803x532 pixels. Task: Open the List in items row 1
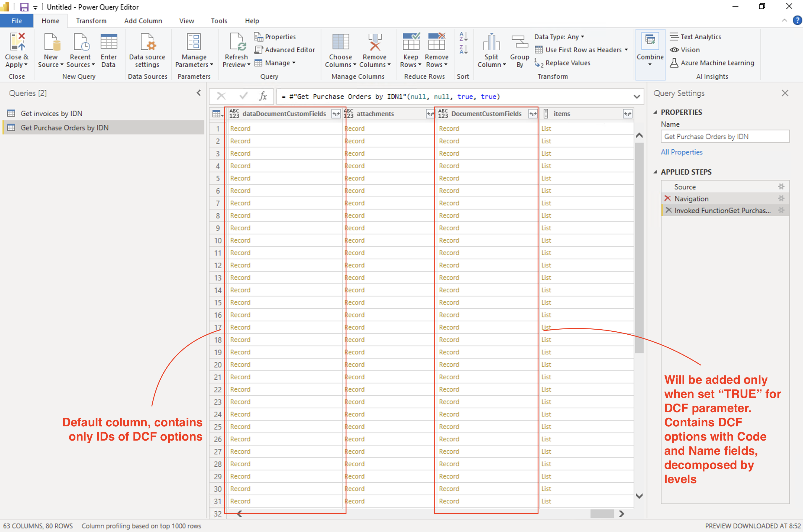546,129
